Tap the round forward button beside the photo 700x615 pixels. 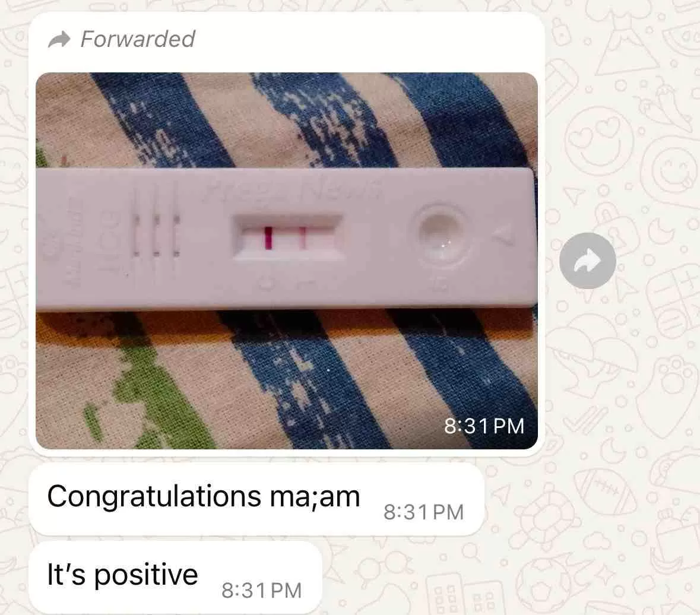point(588,261)
